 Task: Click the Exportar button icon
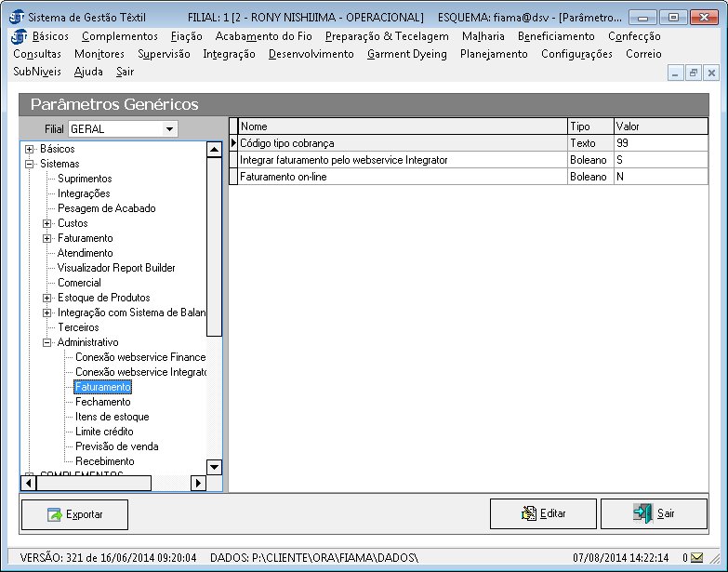coord(55,514)
